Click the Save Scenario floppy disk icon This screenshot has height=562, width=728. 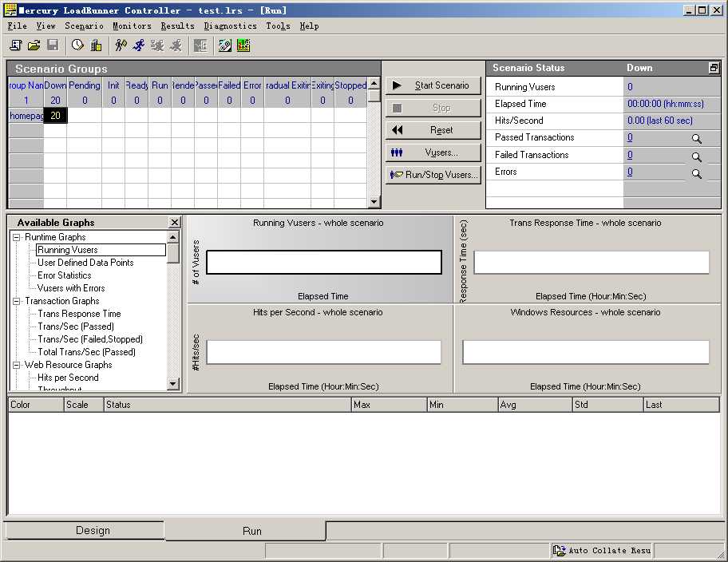(x=53, y=45)
